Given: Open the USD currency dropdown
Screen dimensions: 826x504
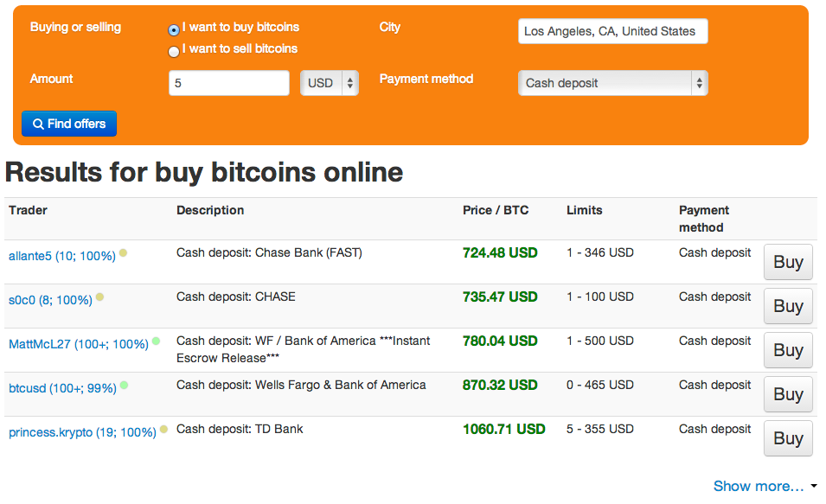Looking at the screenshot, I should tap(330, 84).
